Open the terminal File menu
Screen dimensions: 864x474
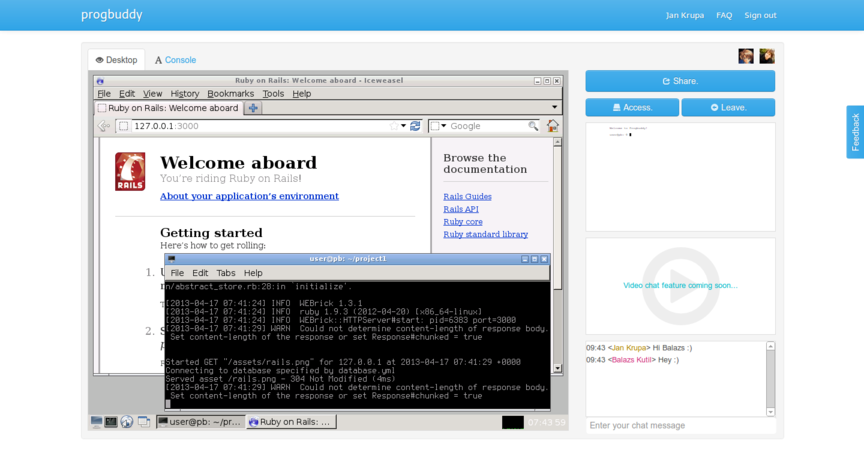177,273
